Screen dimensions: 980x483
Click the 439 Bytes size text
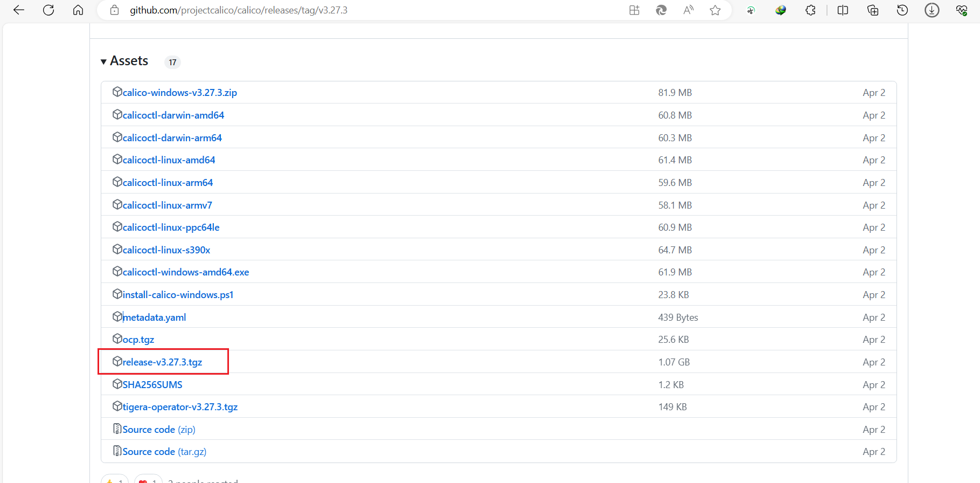coord(678,318)
